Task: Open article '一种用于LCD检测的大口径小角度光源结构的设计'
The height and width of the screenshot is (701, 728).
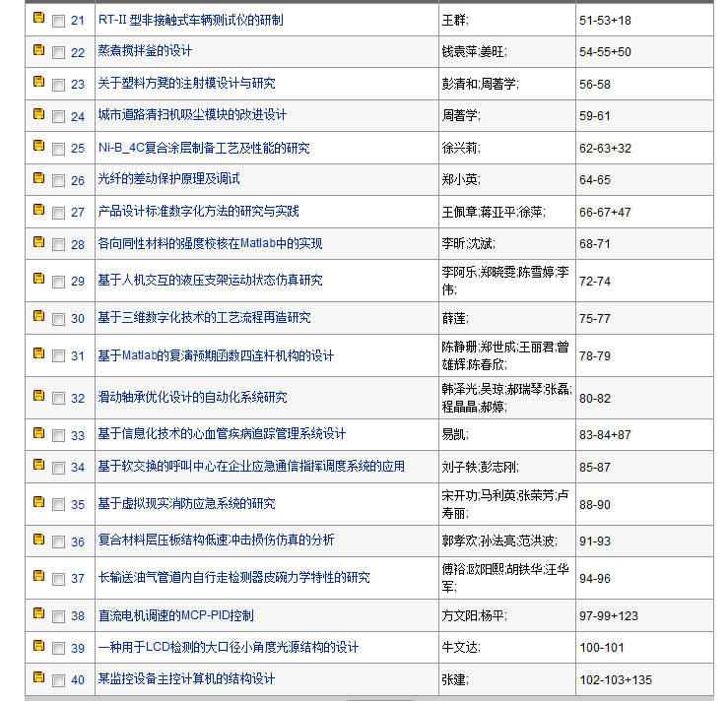Action: point(228,647)
